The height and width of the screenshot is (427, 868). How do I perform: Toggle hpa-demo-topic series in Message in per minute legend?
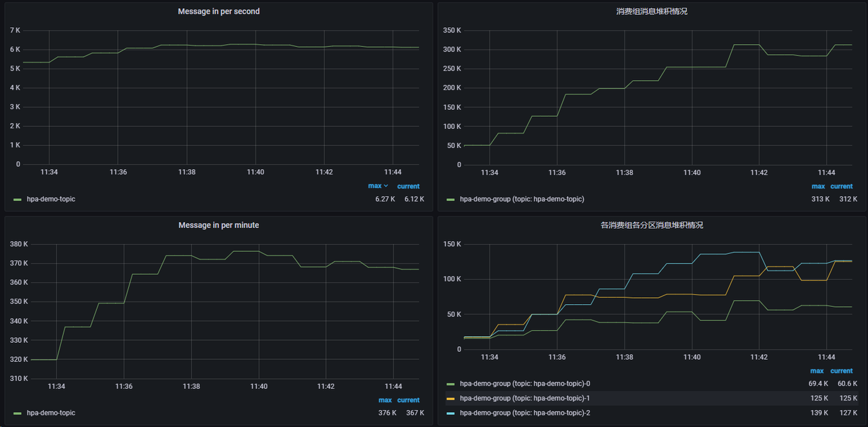(51, 413)
